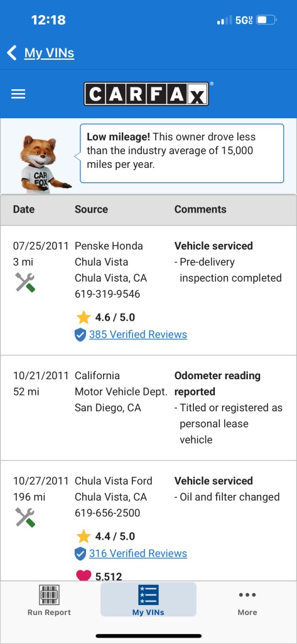This screenshot has width=297, height=644.
Task: Tap the Low mileage speech bubble
Action: pos(181,153)
